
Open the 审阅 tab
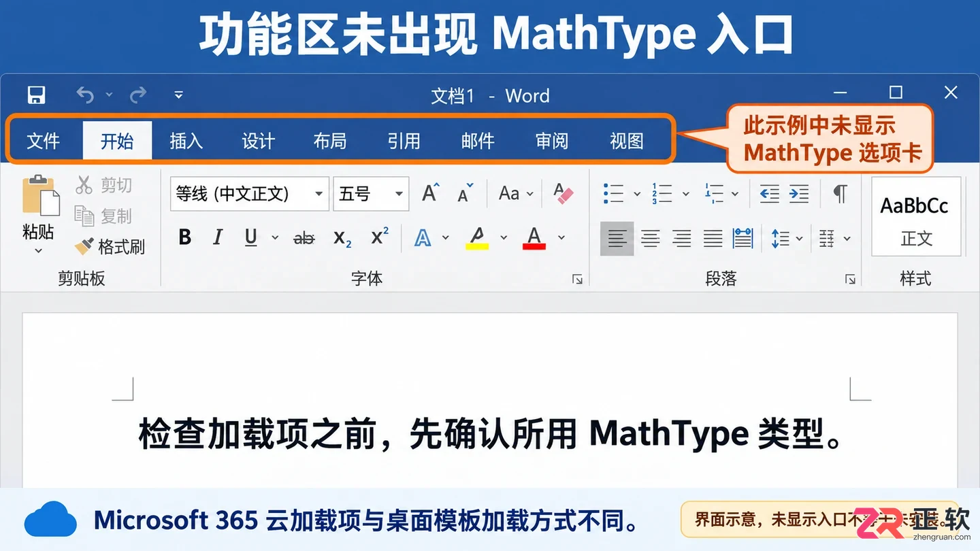[552, 141]
